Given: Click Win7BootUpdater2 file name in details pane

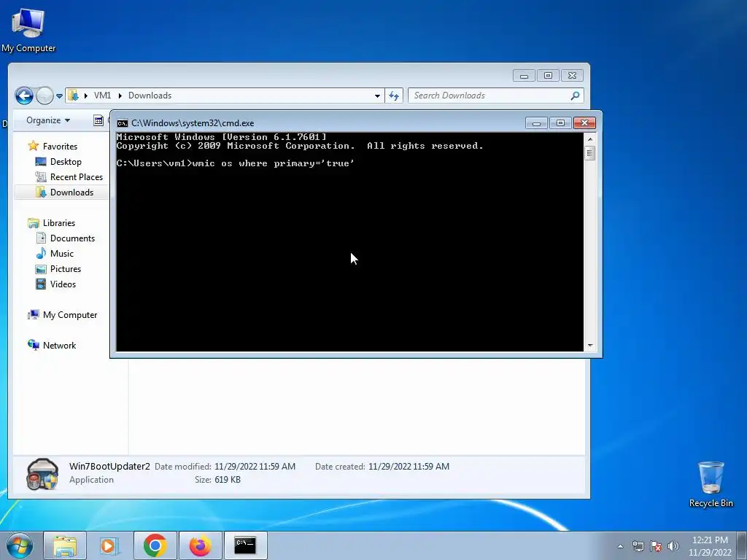Looking at the screenshot, I should click(109, 466).
